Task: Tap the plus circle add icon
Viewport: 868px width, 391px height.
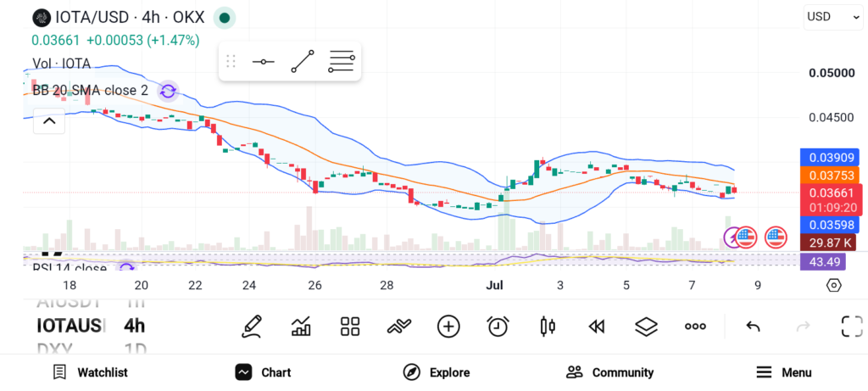Action: [448, 327]
